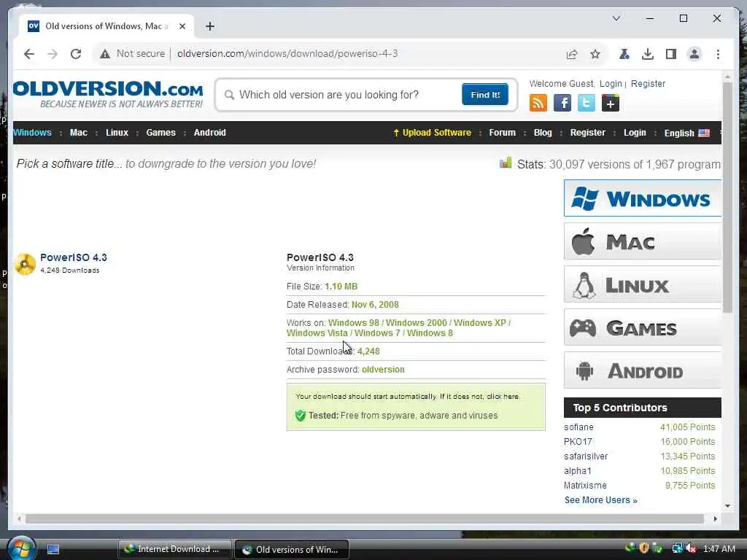The width and height of the screenshot is (747, 560).
Task: Click See More Users link
Action: pyautogui.click(x=601, y=500)
